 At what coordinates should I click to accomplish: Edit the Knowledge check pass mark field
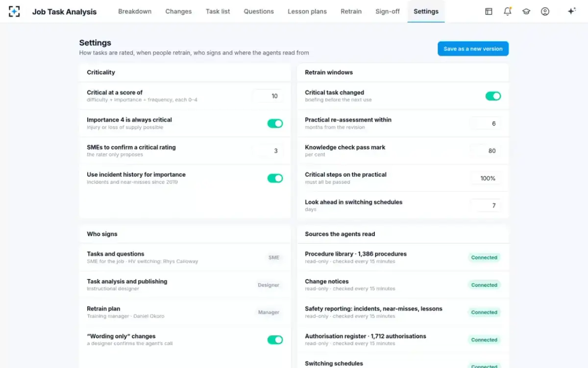(485, 151)
